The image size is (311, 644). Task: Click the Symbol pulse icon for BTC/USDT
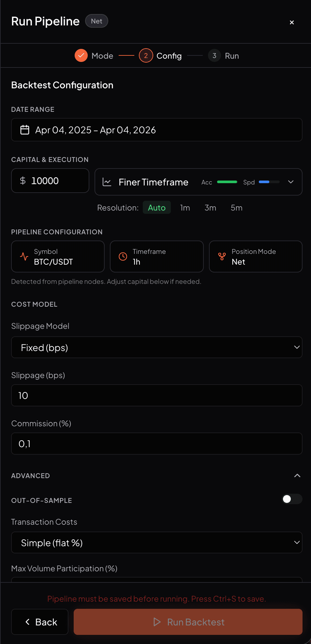24,256
